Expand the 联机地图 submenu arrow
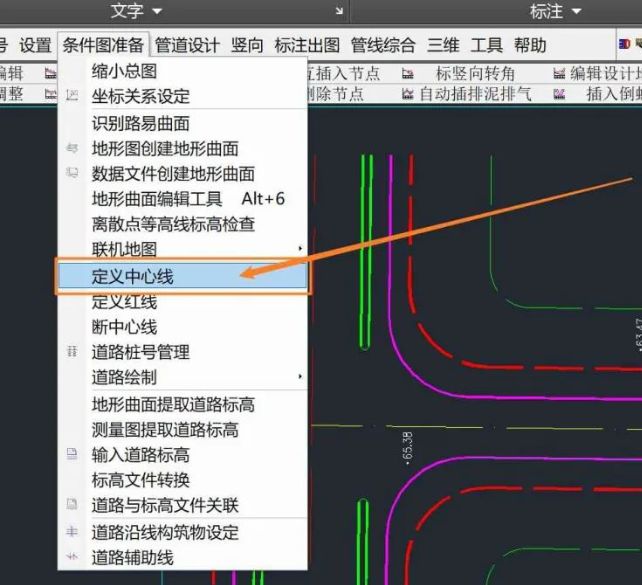The image size is (642, 585). click(x=300, y=248)
